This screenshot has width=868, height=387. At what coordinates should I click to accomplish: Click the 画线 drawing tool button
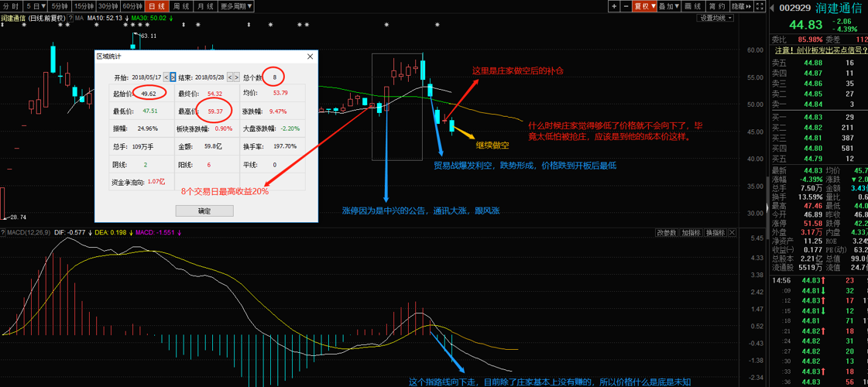pyautogui.click(x=692, y=7)
